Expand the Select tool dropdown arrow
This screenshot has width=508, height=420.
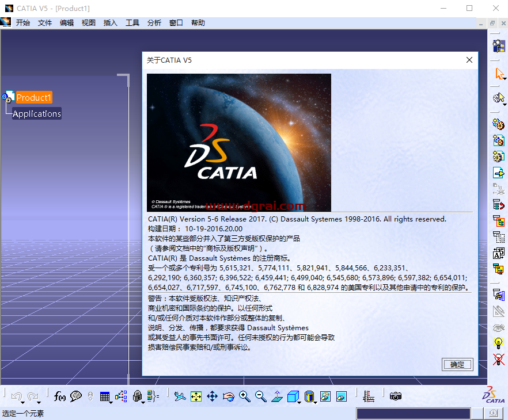tap(505, 79)
